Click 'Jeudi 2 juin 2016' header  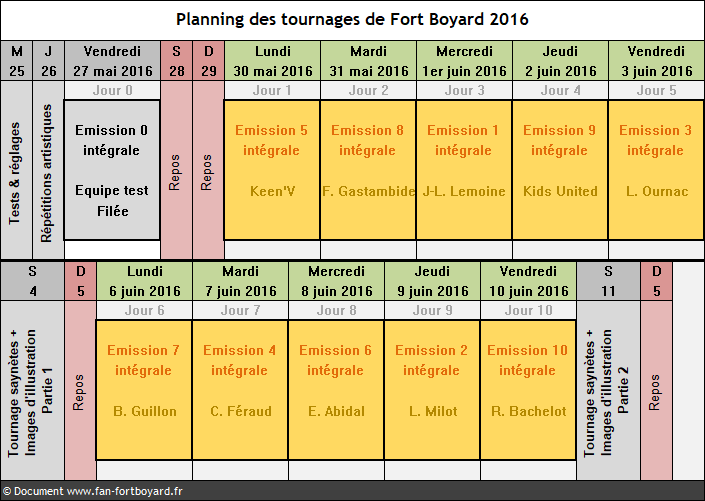click(561, 61)
